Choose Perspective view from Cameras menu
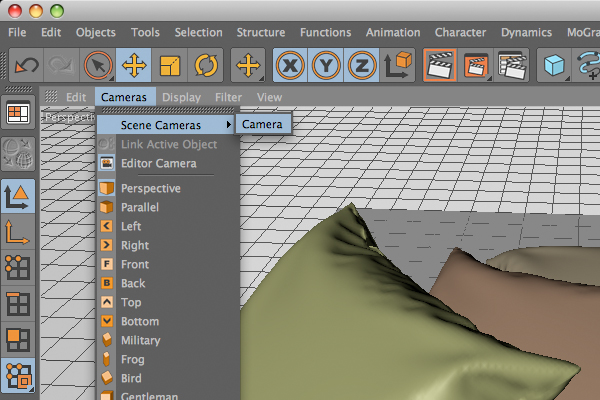 pyautogui.click(x=168, y=188)
